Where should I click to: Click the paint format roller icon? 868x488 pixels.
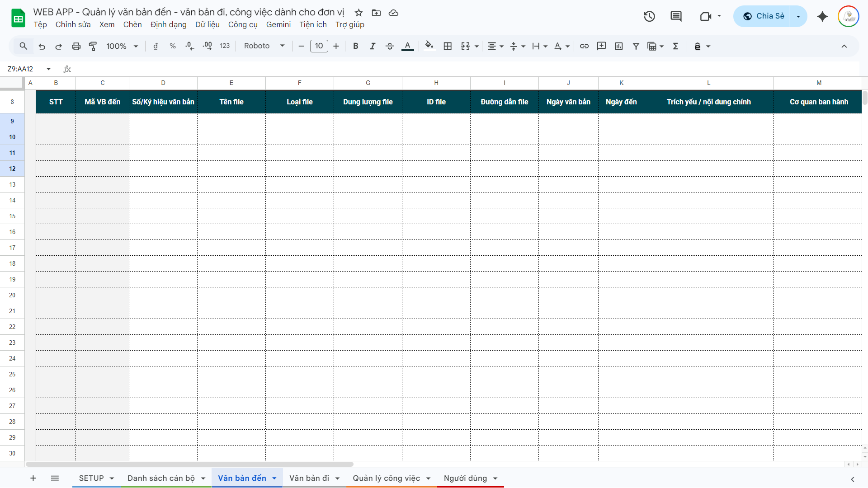93,46
